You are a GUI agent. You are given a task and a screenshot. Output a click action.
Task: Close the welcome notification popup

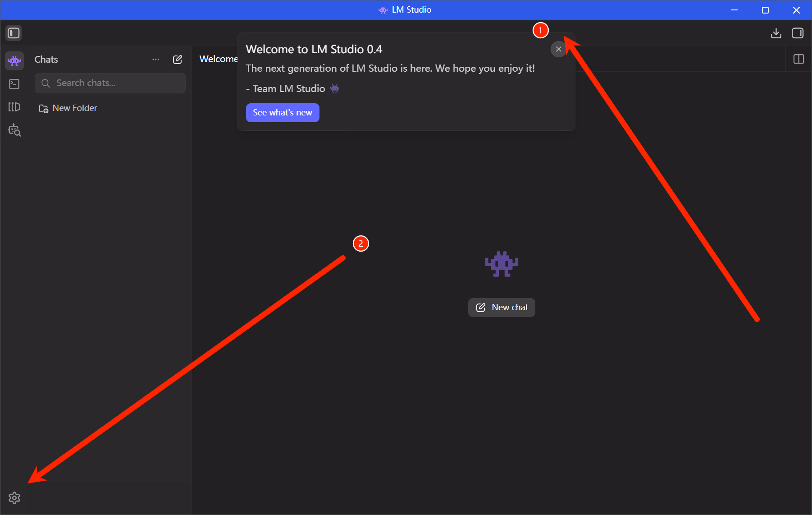558,49
